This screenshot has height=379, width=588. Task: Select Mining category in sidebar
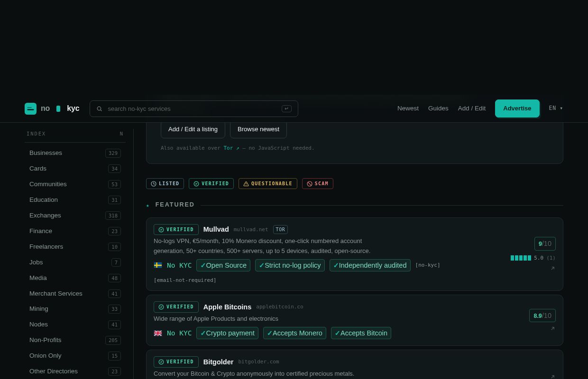pos(75,309)
